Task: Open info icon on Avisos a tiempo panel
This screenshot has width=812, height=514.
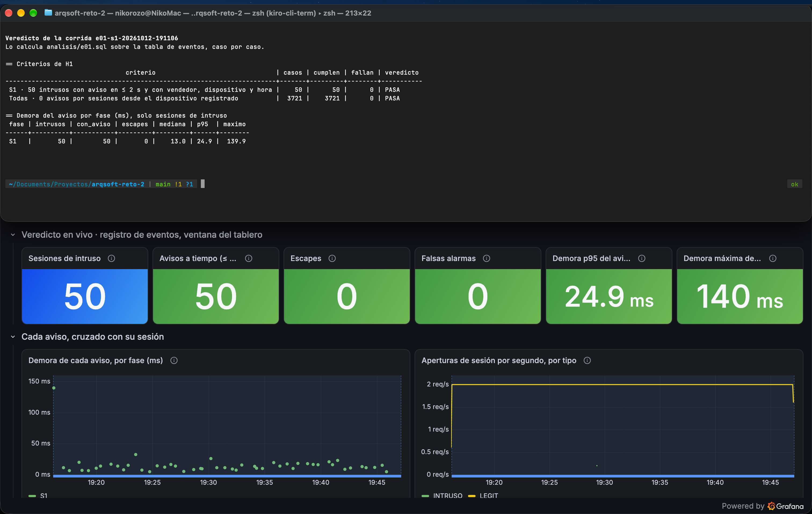Action: tap(249, 258)
